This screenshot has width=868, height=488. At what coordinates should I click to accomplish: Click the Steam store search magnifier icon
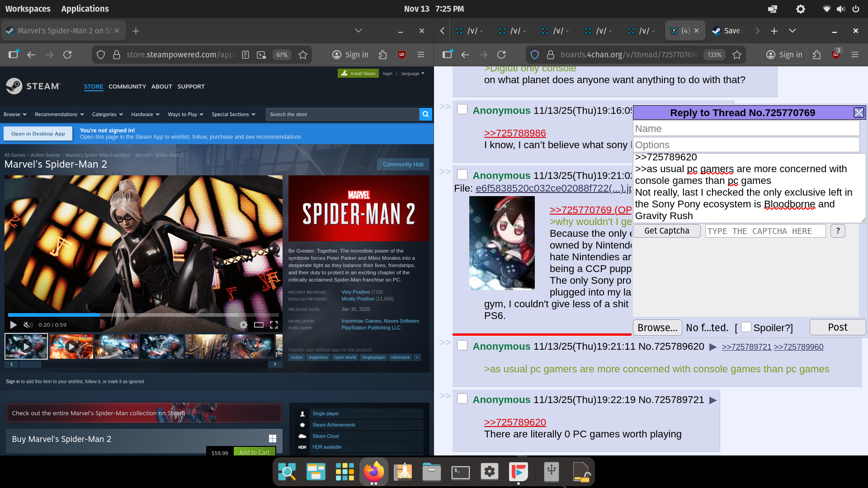pyautogui.click(x=425, y=114)
